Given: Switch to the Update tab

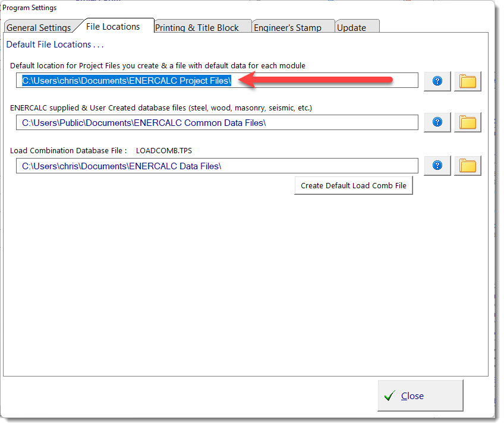Looking at the screenshot, I should pyautogui.click(x=352, y=28).
